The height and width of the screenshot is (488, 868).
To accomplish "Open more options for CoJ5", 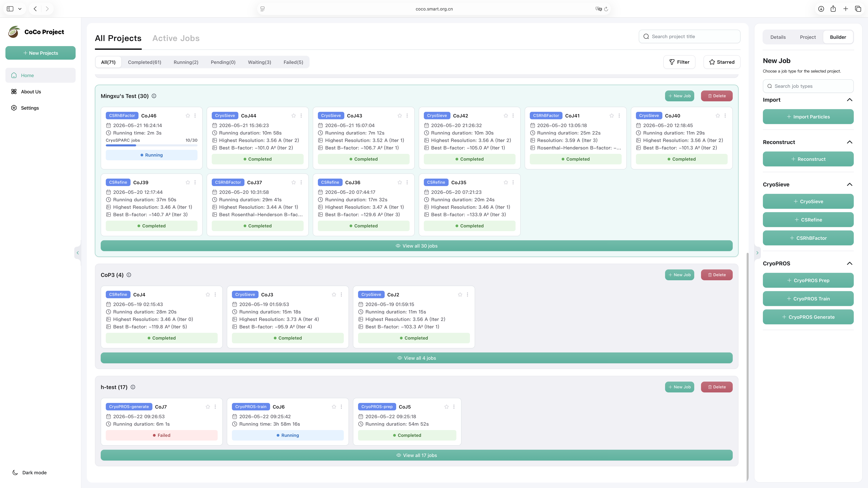I will [454, 406].
